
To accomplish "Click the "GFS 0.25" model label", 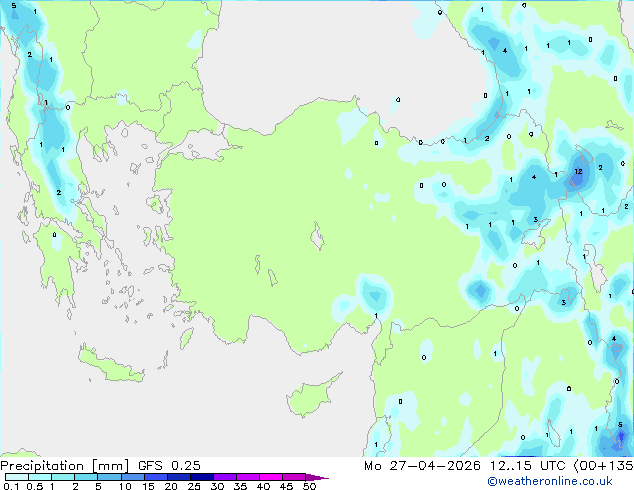I will tap(169, 466).
